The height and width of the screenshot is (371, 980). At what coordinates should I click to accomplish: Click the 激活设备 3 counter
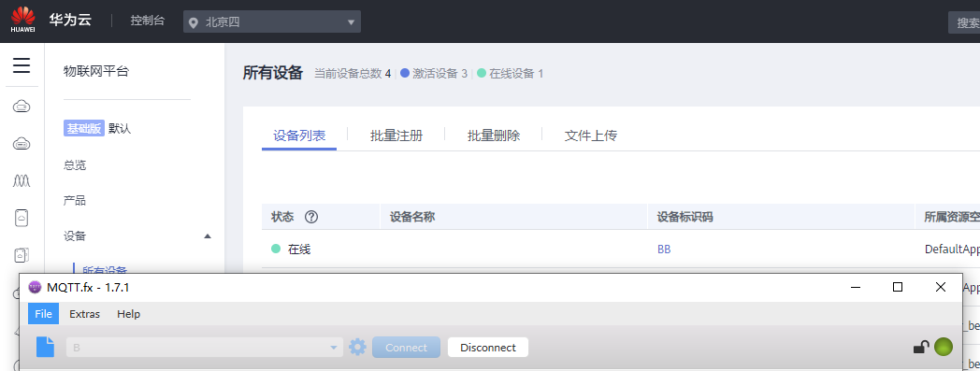point(434,74)
